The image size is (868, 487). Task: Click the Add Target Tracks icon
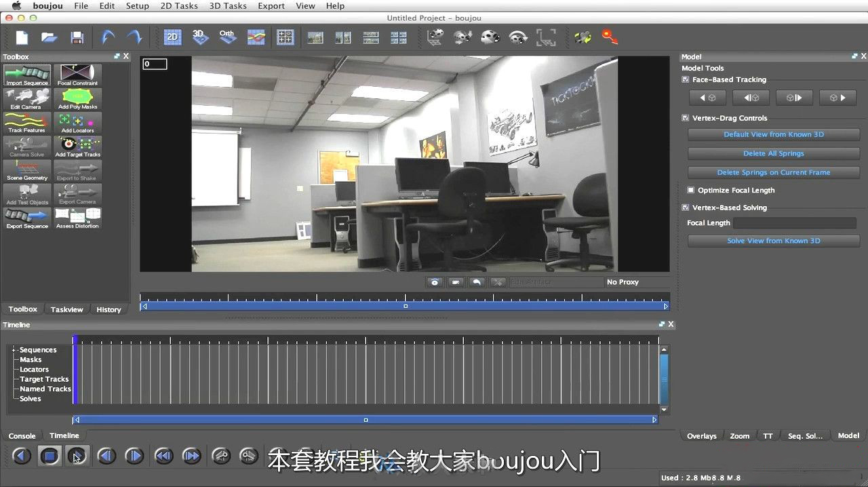(77, 146)
